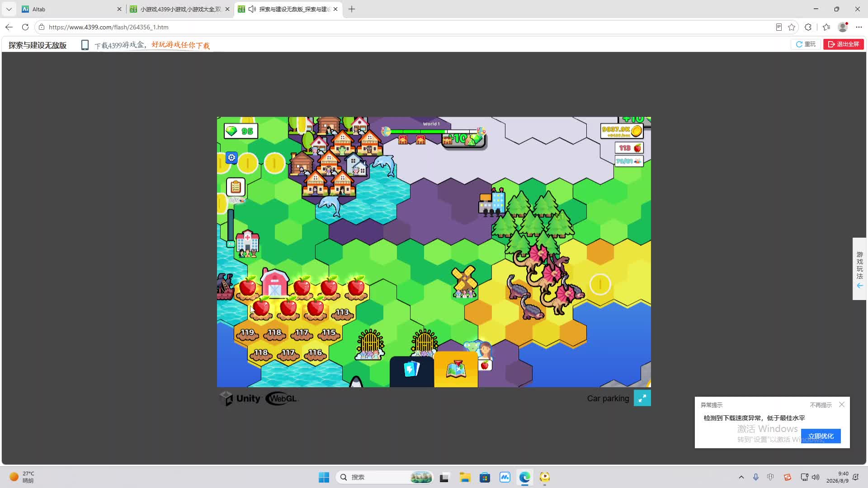The image size is (868, 488).
Task: Click the small apple icon below the girl
Action: pos(485,365)
